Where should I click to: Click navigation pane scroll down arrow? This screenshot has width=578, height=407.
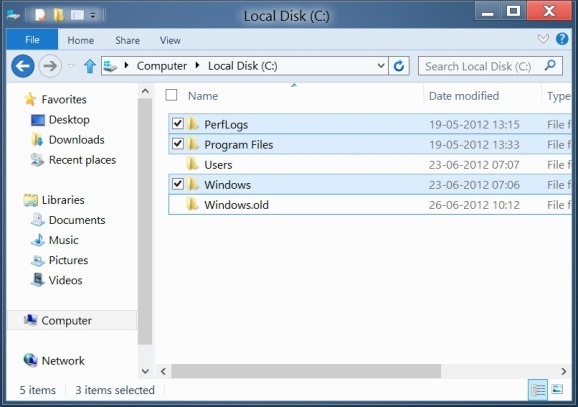point(145,371)
